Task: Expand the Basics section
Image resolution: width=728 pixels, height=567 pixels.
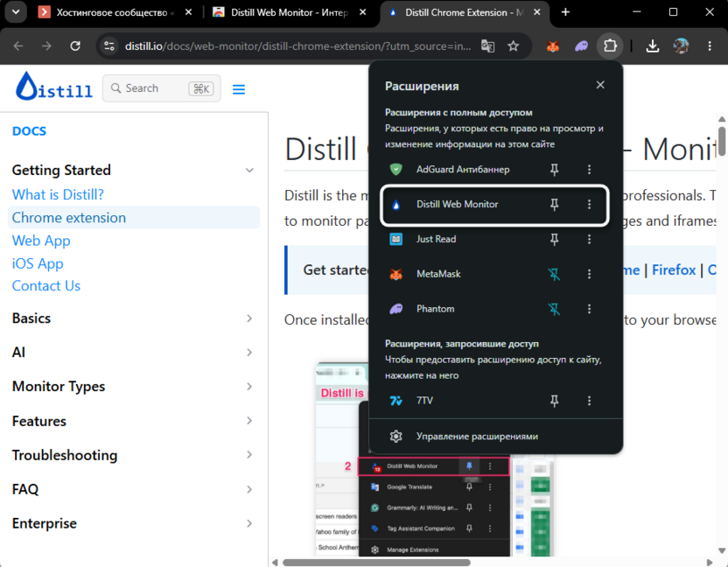Action: pyautogui.click(x=249, y=318)
